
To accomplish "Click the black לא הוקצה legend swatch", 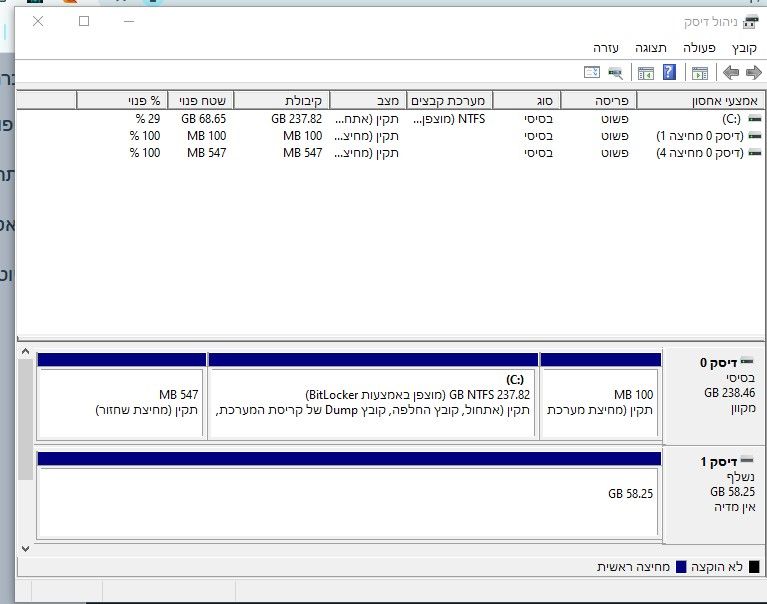I will click(x=754, y=567).
